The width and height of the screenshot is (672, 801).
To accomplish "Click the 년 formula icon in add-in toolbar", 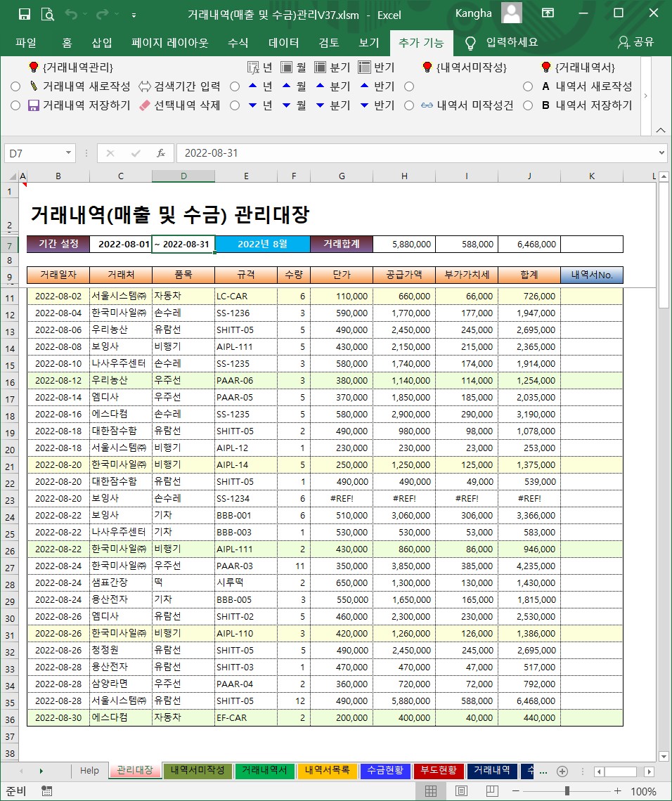I will (x=259, y=67).
